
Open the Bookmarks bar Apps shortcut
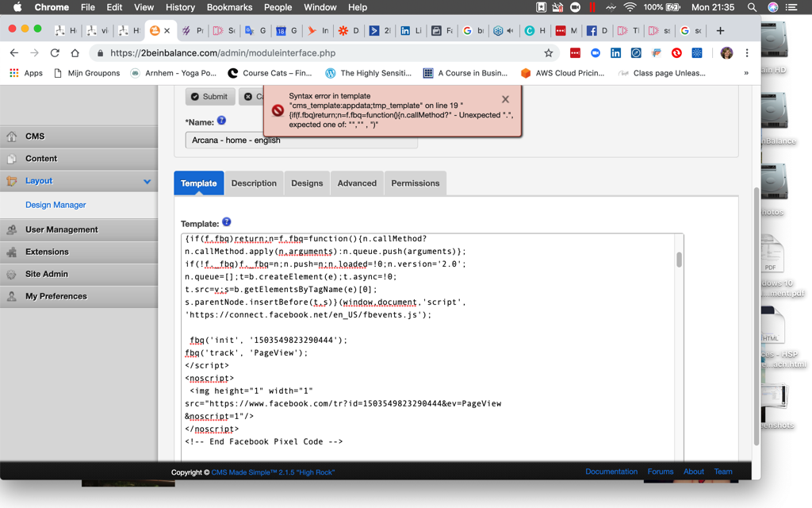(x=26, y=73)
